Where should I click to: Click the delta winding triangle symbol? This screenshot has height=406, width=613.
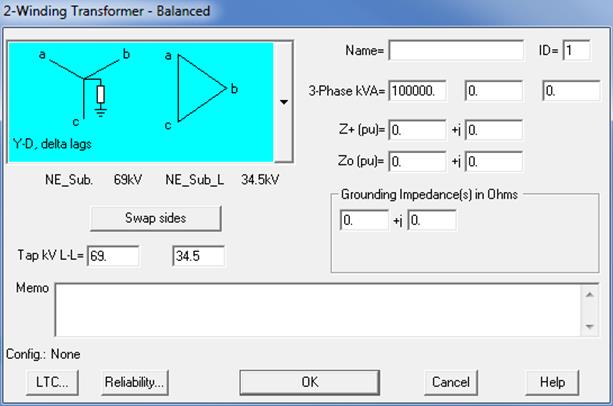(202, 88)
